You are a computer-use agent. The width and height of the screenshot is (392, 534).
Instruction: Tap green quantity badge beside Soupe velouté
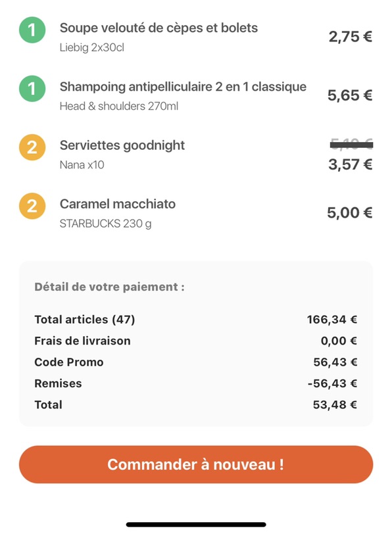click(32, 30)
